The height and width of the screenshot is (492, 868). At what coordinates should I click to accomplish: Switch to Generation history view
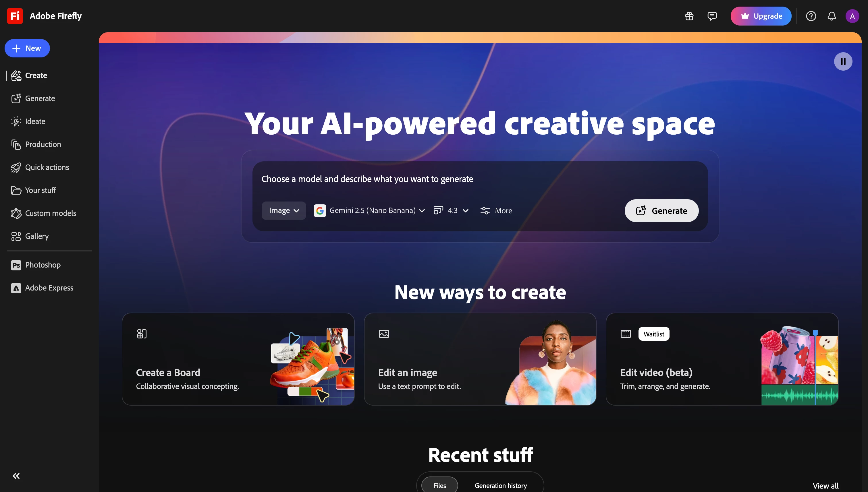coord(501,485)
